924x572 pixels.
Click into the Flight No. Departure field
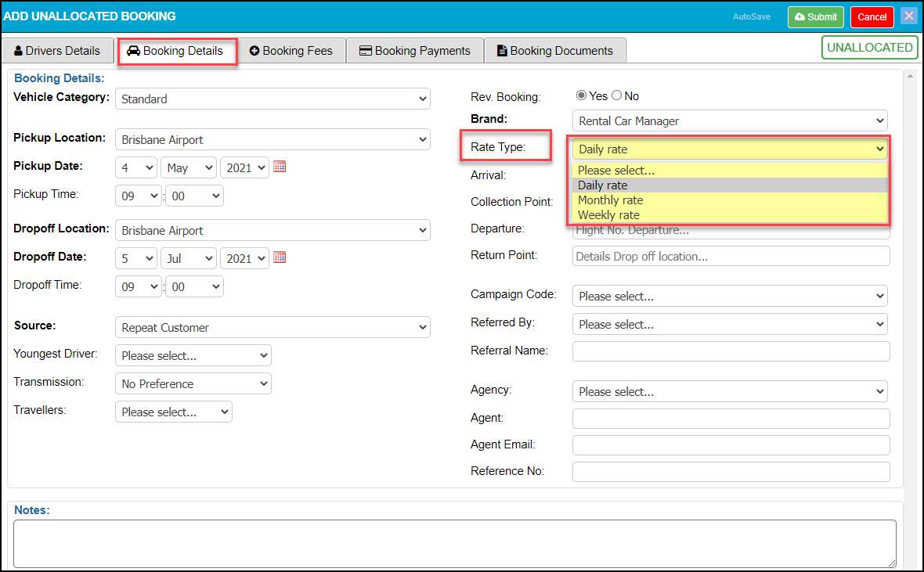pos(731,230)
